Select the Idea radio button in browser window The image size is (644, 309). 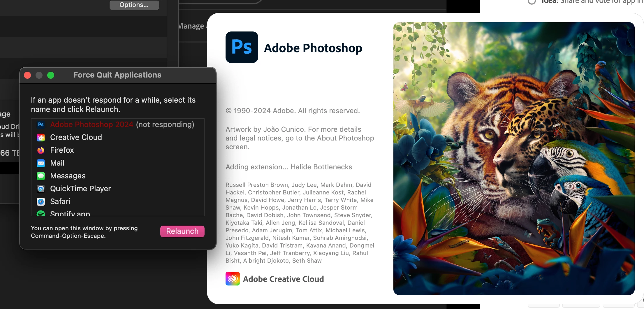(532, 1)
